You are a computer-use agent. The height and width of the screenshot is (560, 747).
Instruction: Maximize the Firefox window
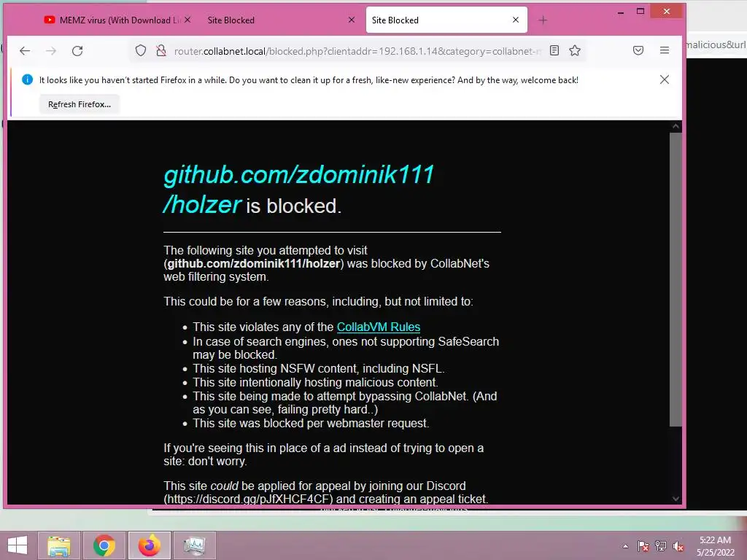pyautogui.click(x=640, y=12)
